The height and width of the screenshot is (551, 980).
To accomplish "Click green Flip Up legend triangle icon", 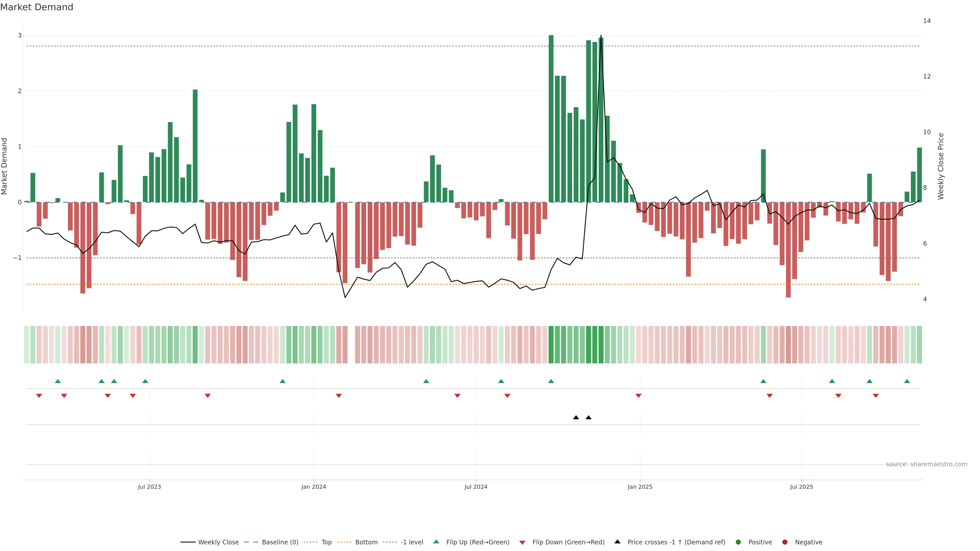I will click(436, 542).
